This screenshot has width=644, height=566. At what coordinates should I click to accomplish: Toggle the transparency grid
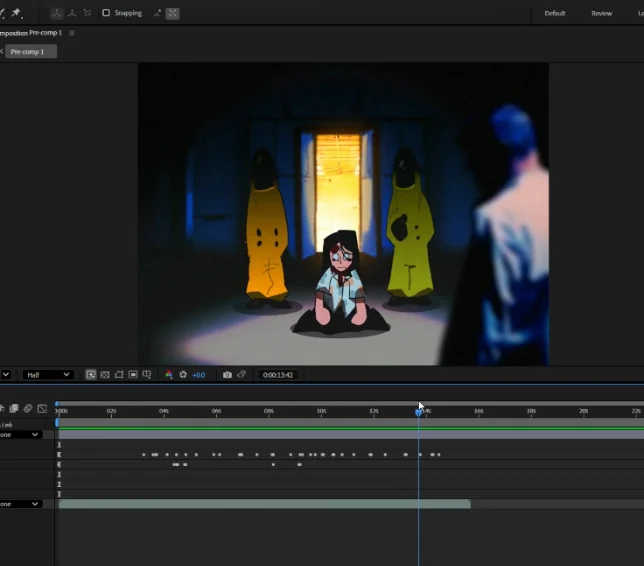pos(105,375)
